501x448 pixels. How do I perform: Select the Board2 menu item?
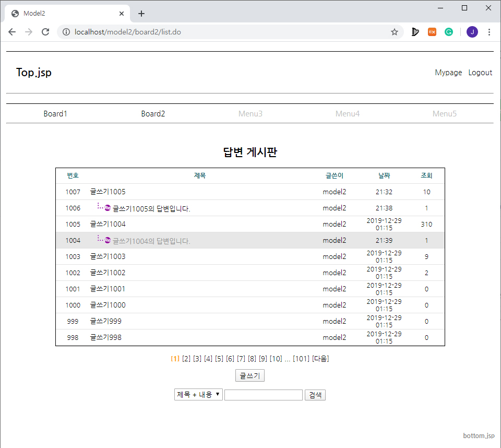click(x=153, y=113)
